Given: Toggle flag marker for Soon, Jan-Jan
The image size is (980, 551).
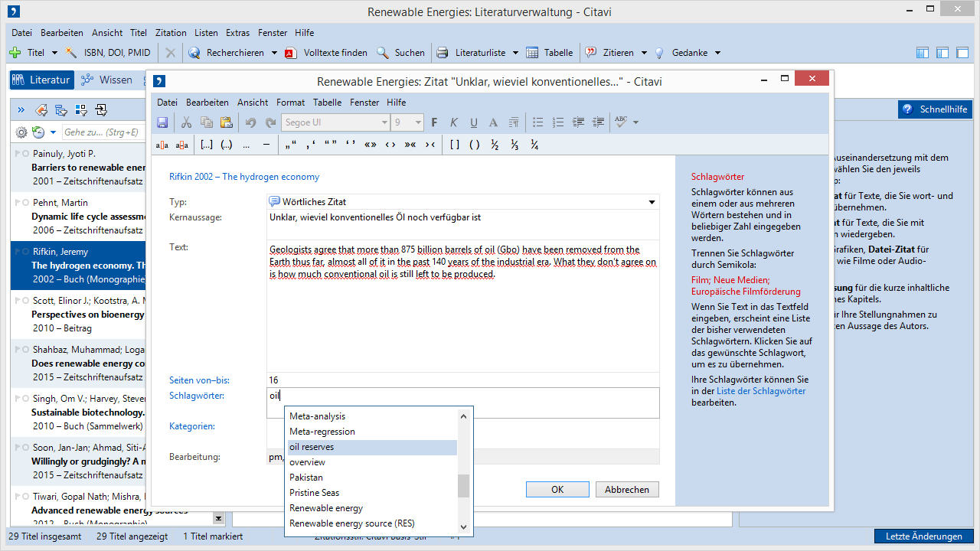Looking at the screenshot, I should pyautogui.click(x=18, y=448).
